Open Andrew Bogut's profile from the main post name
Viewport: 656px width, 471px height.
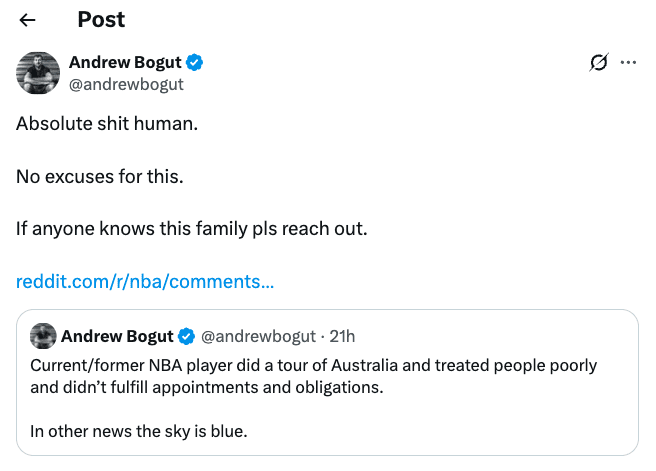pos(125,63)
